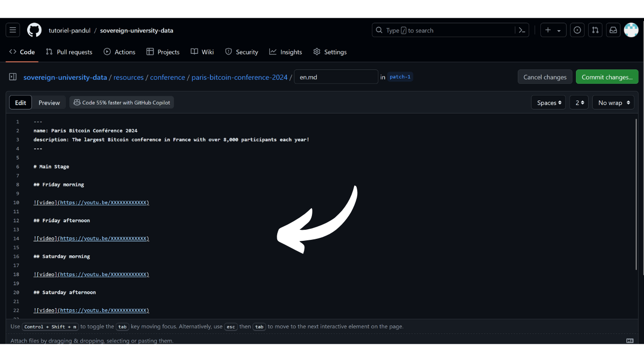Screen dimensions: 644x362
Task: Navigate to conference breadcrumb folder
Action: [x=168, y=77]
